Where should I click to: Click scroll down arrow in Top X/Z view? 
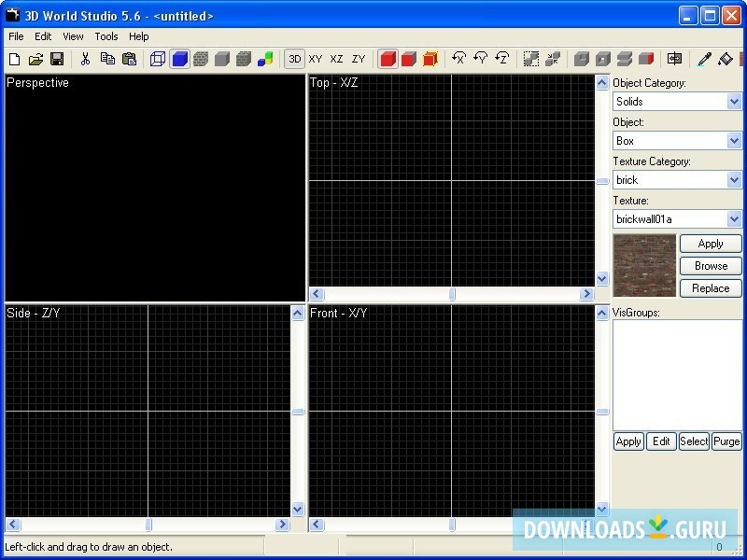pyautogui.click(x=602, y=278)
